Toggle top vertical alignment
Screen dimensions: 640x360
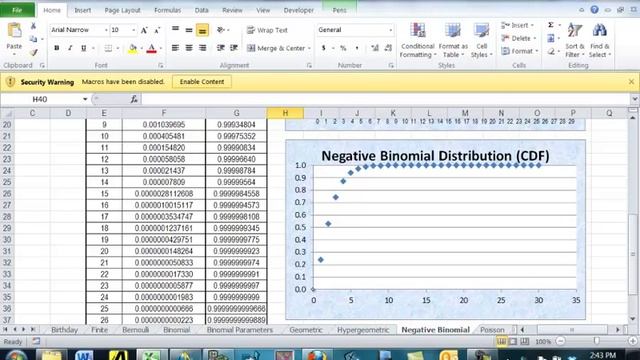176,29
